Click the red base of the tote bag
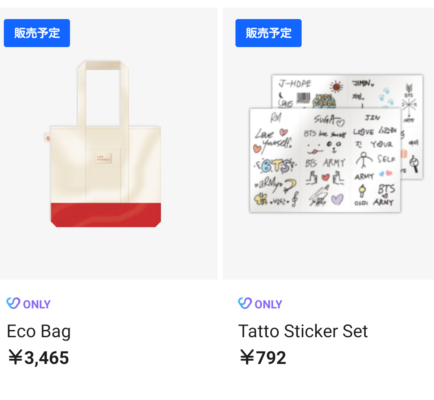 (106, 215)
